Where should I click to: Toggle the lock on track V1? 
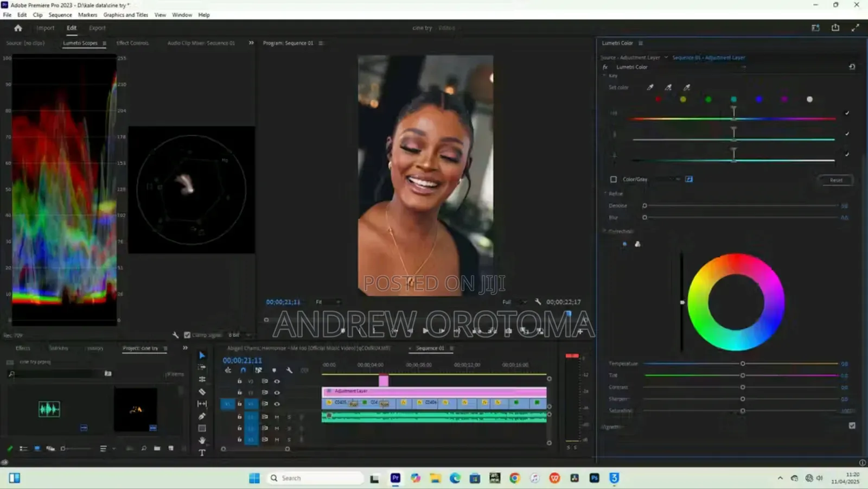tap(239, 404)
